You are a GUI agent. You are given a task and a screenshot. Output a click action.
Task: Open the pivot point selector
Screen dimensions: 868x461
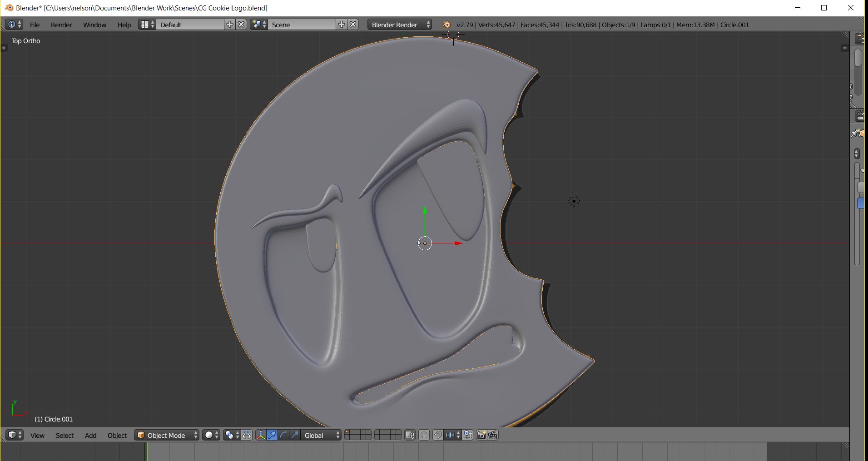click(x=232, y=435)
